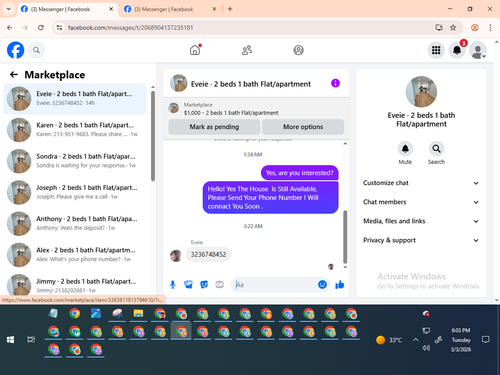Expand Media, files and links section

tap(421, 221)
